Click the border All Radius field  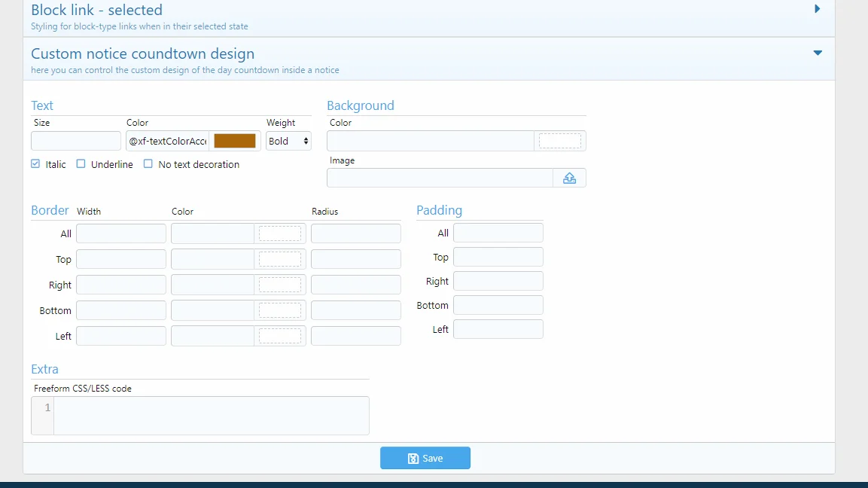[355, 233]
